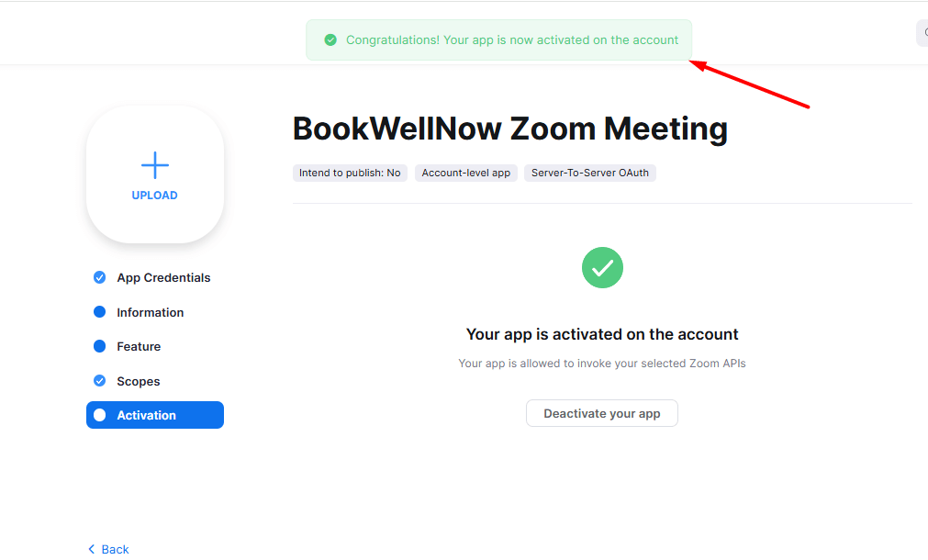Screen dimensions: 928x560
Task: Click the blue plus upload icon
Action: [x=155, y=165]
